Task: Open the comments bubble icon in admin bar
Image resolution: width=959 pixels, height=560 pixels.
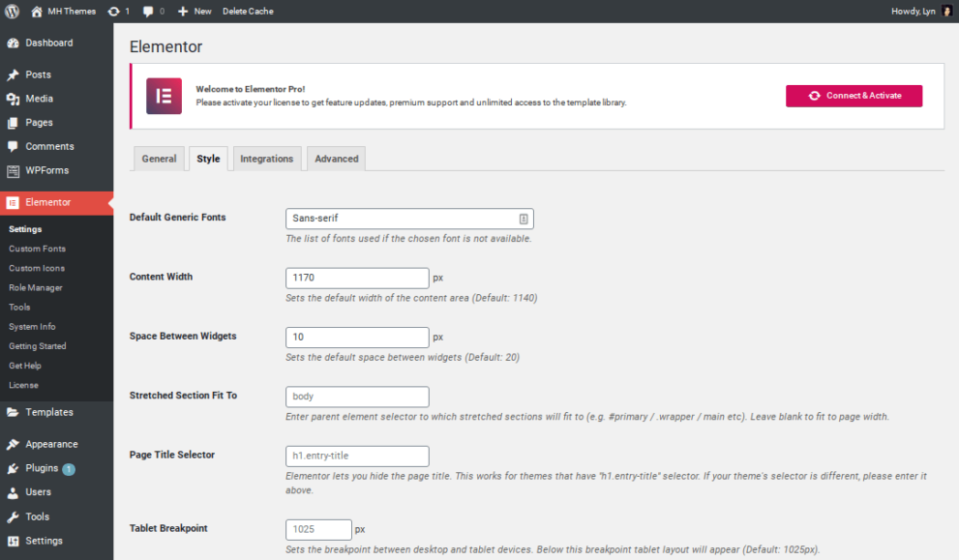Action: click(148, 11)
